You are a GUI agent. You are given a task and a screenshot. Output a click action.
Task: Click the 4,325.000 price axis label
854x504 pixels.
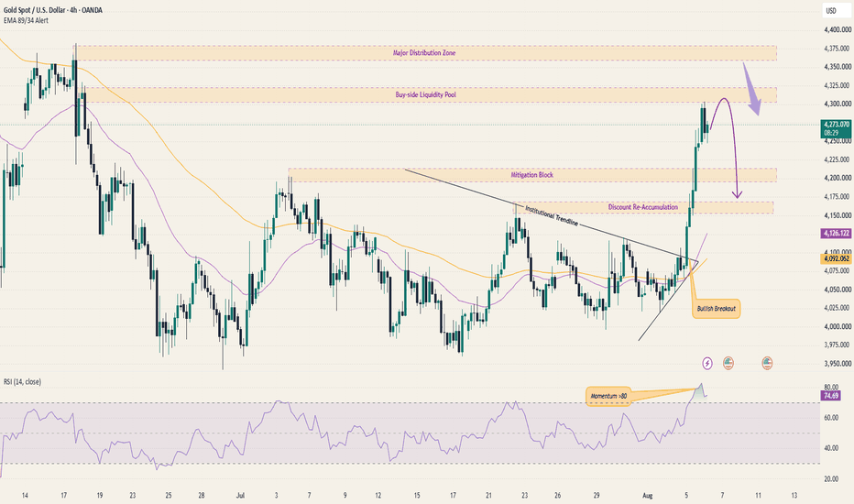[838, 85]
